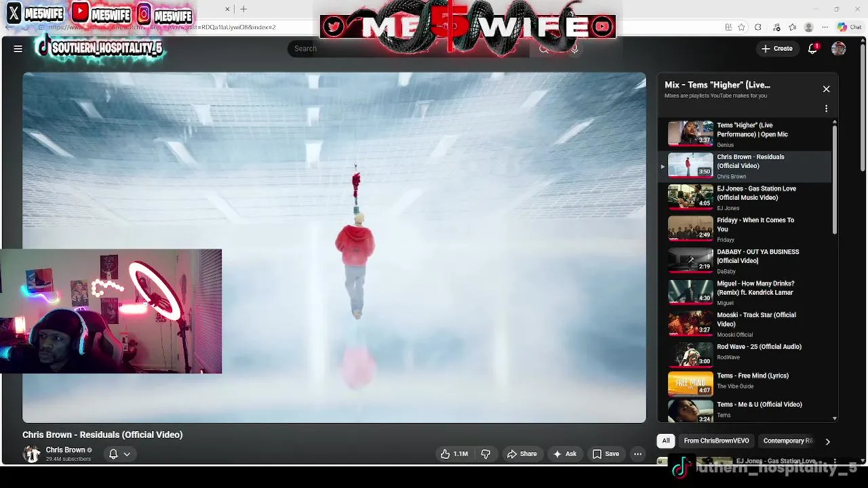This screenshot has height=488, width=868.
Task: Select the Contemporary R&B chip
Action: tap(788, 441)
